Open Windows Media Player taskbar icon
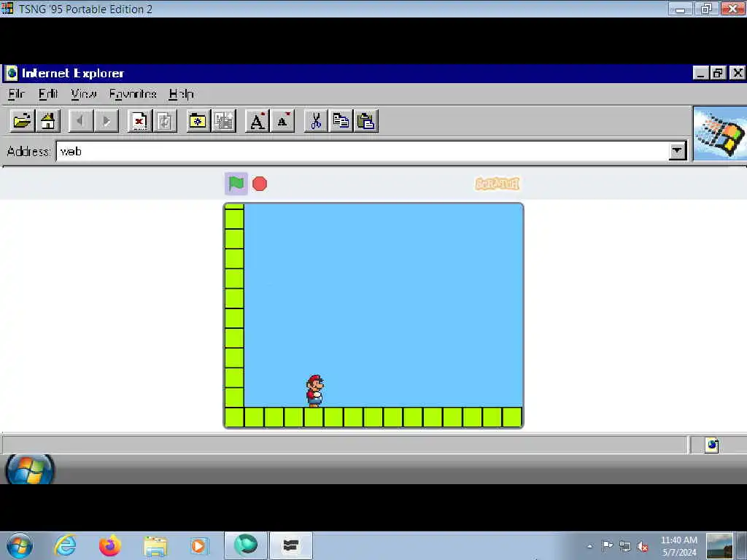This screenshot has width=747, height=560. [199, 545]
